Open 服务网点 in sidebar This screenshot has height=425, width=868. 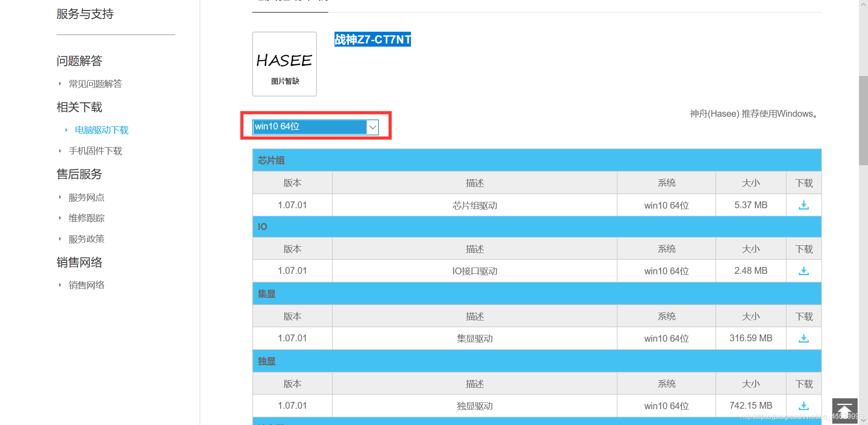86,197
